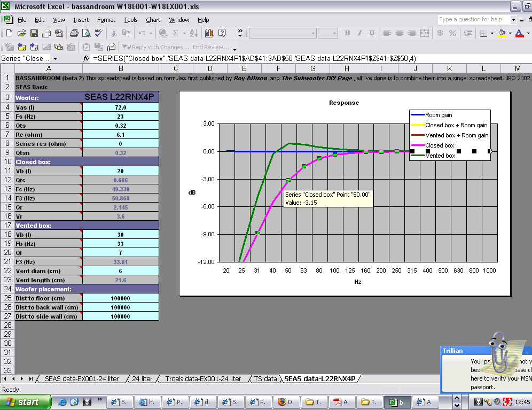This screenshot has width=532, height=410.
Task: Open the Undo history dropdown arrow
Action: 151,33
